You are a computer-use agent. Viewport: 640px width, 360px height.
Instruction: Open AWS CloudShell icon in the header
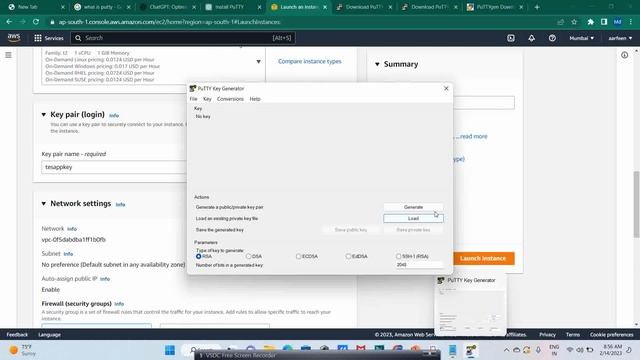[511, 38]
